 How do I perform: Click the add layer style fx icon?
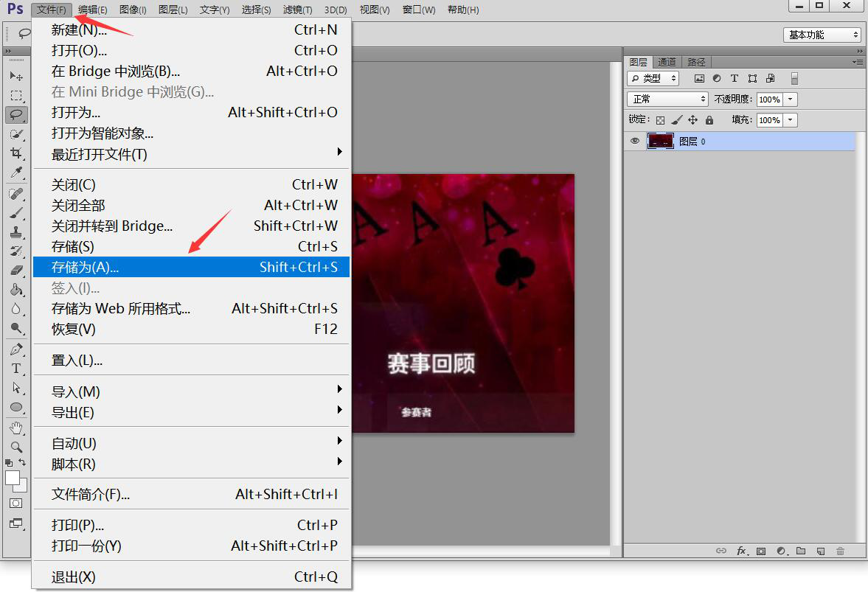point(742,551)
